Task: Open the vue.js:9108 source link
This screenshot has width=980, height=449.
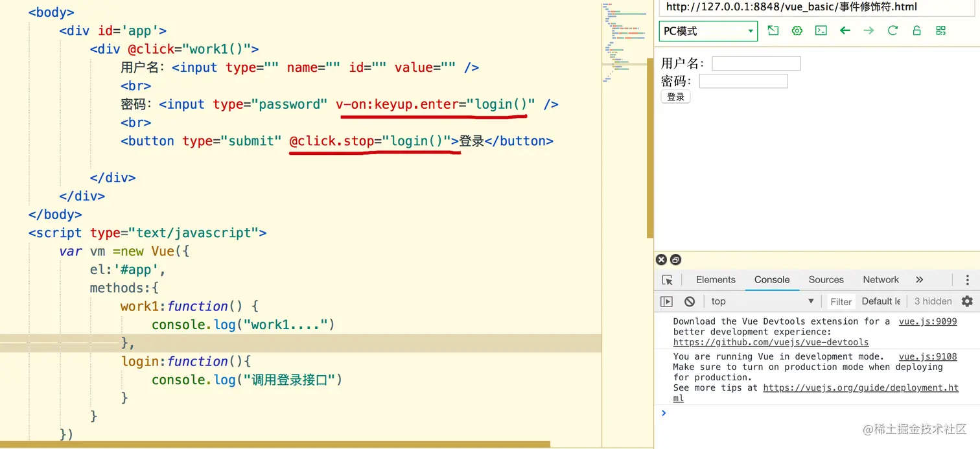Action: [x=927, y=356]
